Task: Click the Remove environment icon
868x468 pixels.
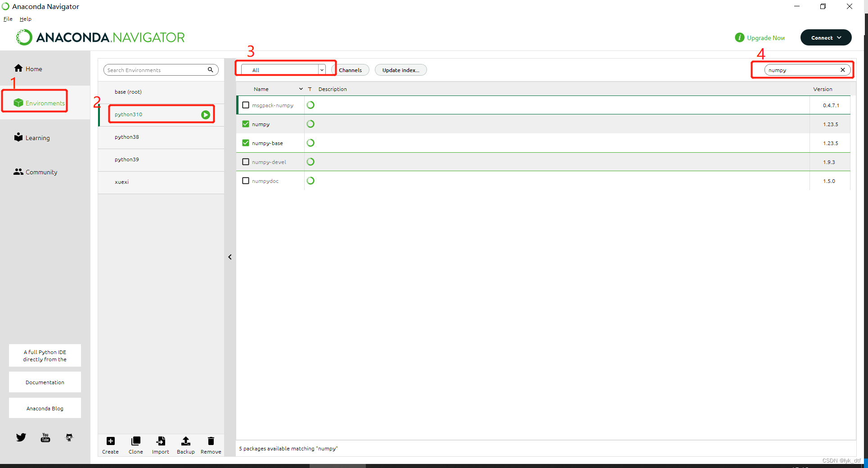Action: click(211, 441)
